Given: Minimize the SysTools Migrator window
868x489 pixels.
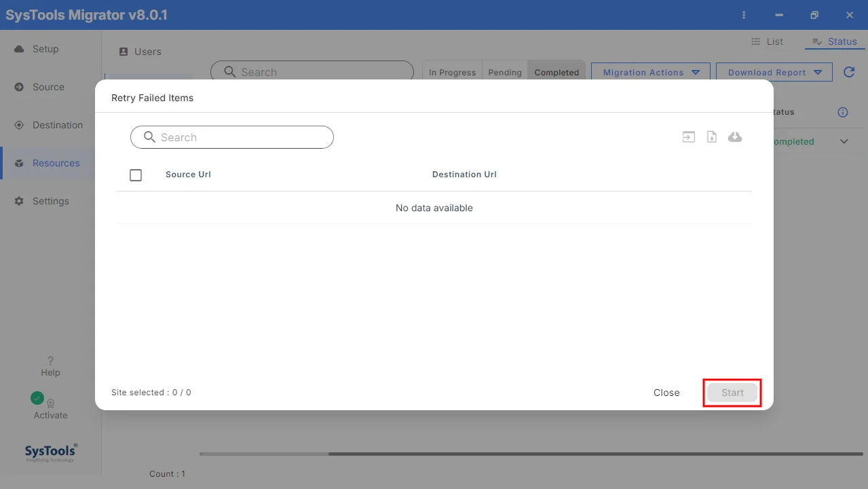Looking at the screenshot, I should click(779, 15).
